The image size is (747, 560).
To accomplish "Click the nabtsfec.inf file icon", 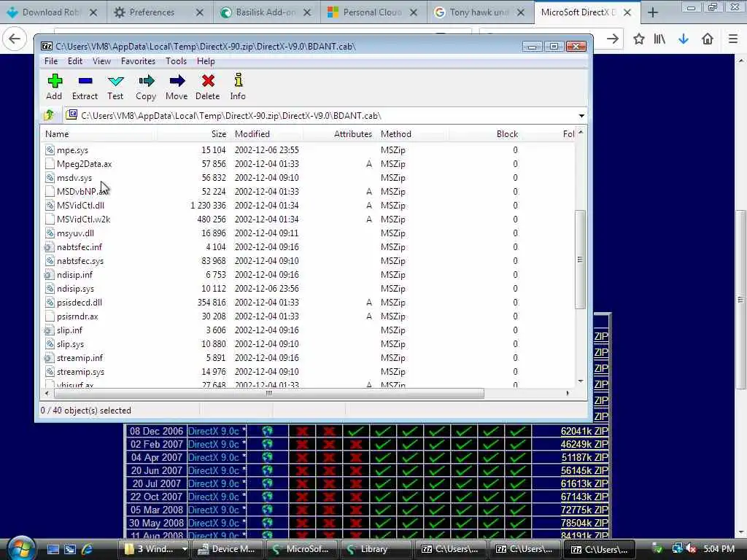I will pos(49,247).
